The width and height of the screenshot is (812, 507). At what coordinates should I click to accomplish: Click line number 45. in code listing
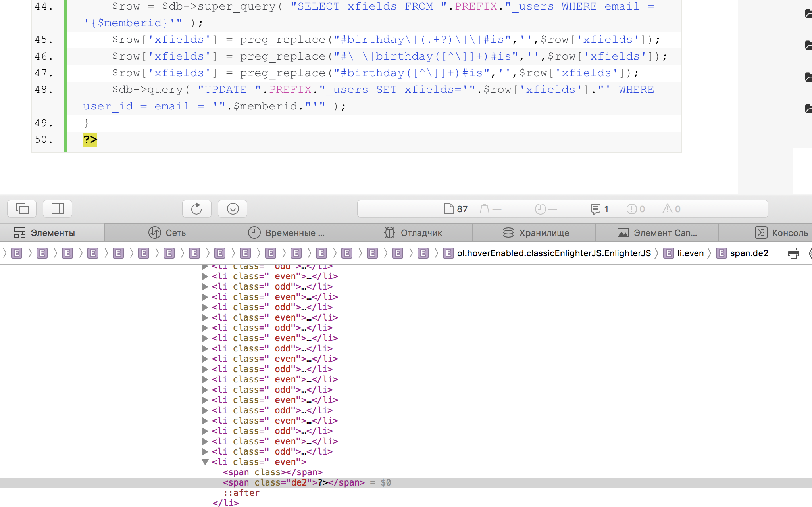tap(44, 40)
